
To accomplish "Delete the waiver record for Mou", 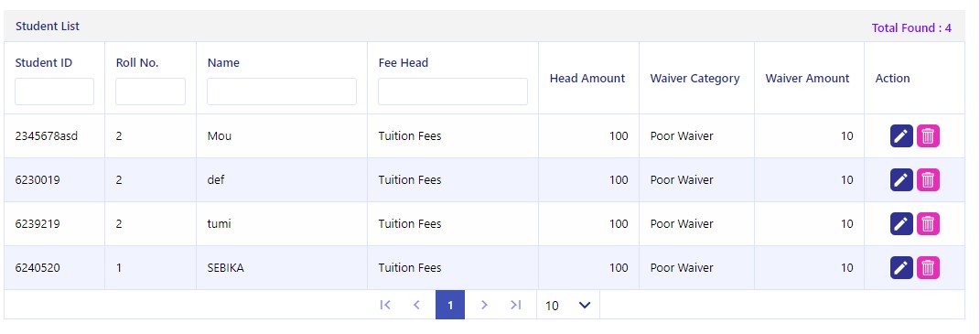I will tap(928, 135).
